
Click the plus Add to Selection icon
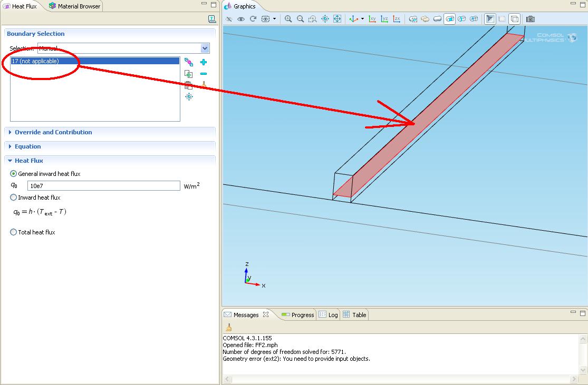(204, 62)
